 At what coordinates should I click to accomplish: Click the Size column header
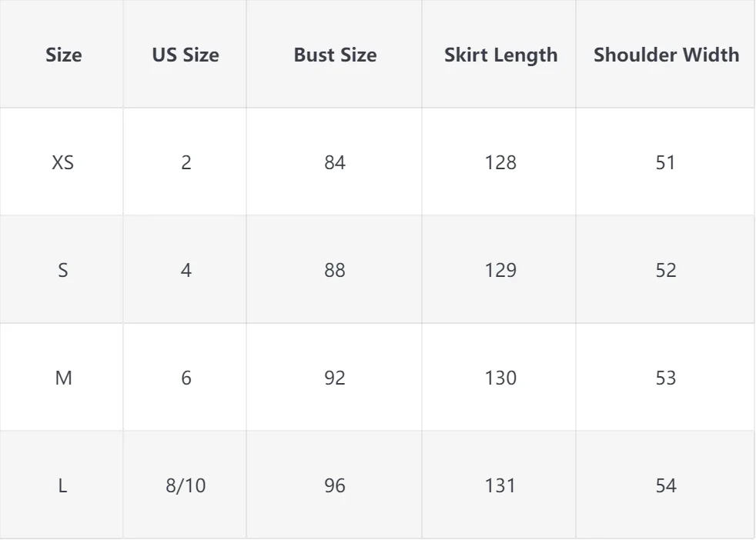tap(63, 55)
